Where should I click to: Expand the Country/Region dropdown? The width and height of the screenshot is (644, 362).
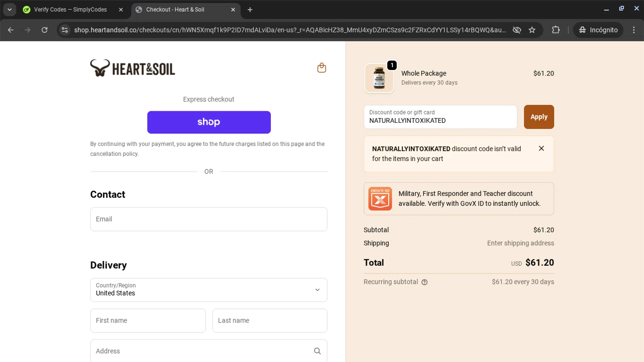[209, 290]
